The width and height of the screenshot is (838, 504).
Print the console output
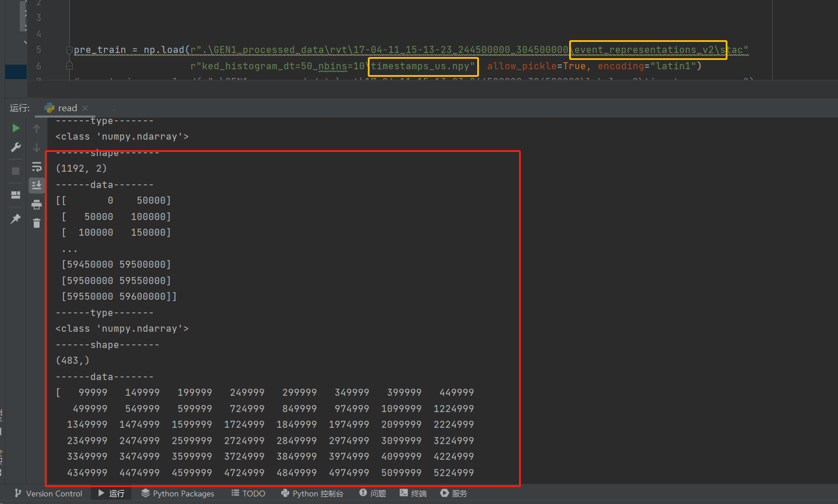pos(37,204)
